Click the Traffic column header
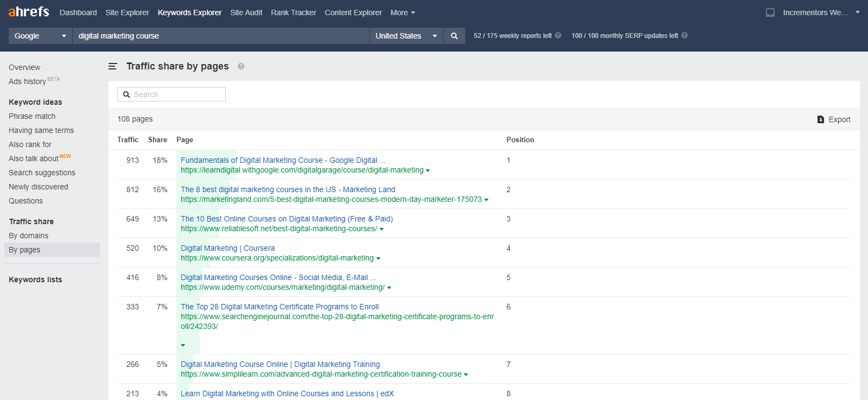This screenshot has height=400, width=868. (x=128, y=139)
